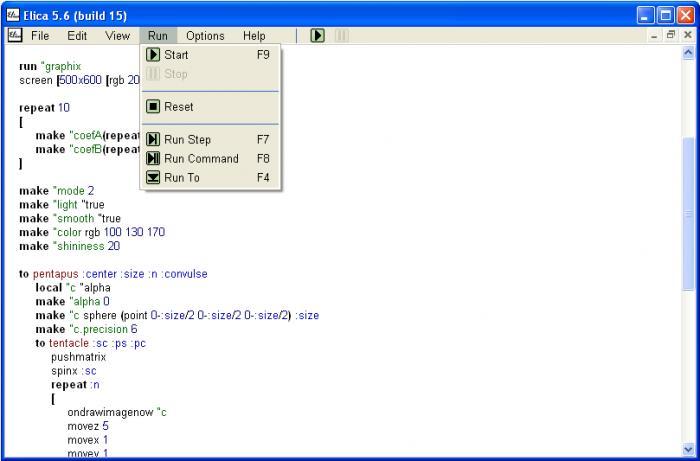Select Run To menu entry

pos(210,178)
